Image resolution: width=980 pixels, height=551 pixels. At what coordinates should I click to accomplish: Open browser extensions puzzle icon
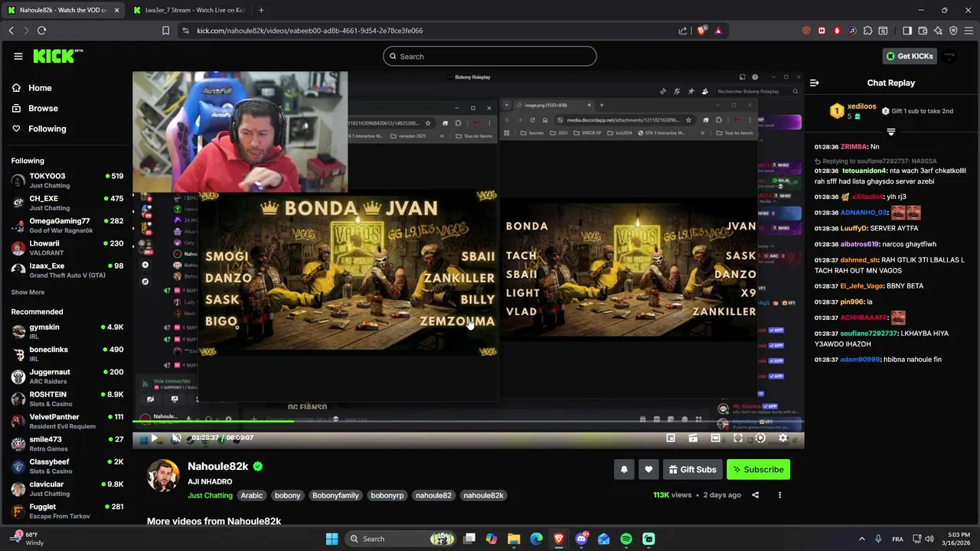click(867, 31)
